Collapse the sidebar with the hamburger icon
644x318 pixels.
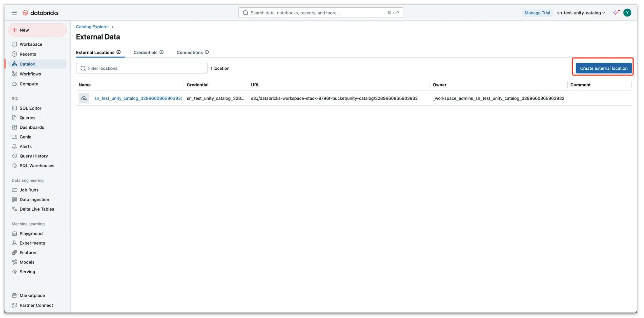pyautogui.click(x=14, y=12)
